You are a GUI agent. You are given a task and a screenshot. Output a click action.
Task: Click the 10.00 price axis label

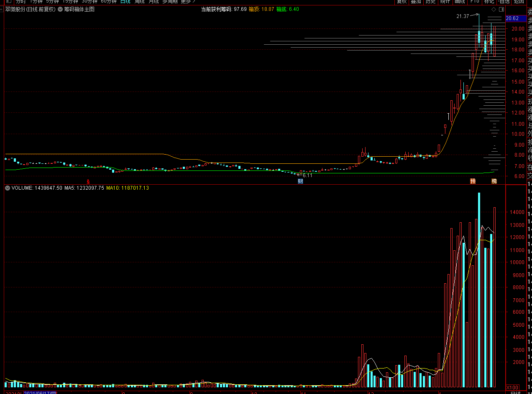(x=519, y=134)
